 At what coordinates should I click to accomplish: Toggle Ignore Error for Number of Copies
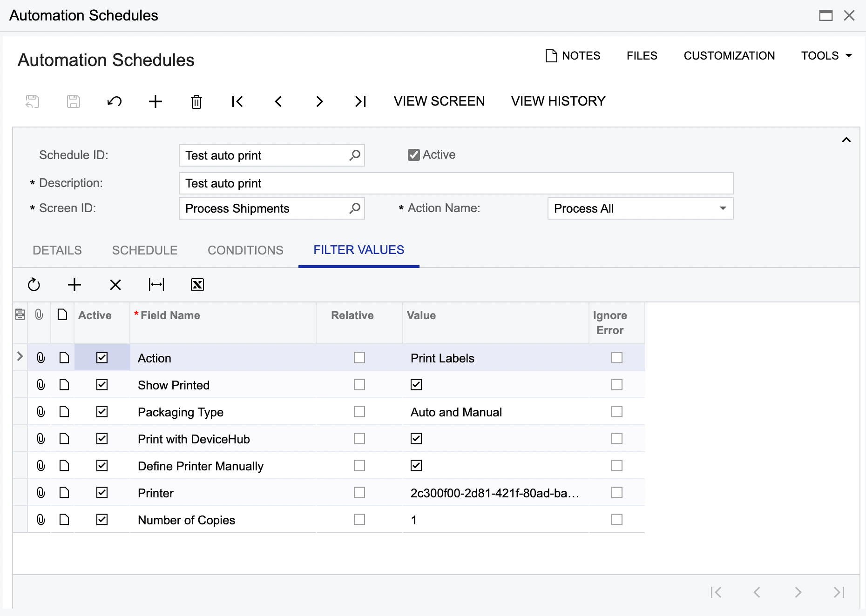click(x=617, y=519)
